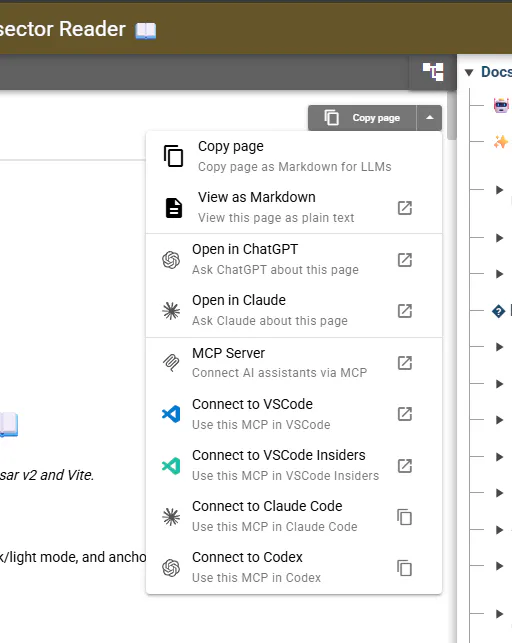Screen dimensions: 512x643
Task: Choose View as Markdown menu entry
Action: (x=294, y=207)
